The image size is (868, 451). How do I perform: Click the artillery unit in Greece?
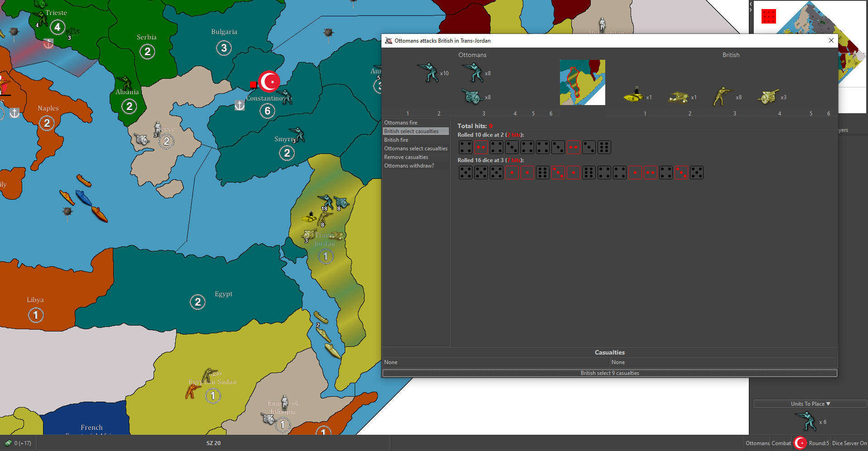coord(142,139)
